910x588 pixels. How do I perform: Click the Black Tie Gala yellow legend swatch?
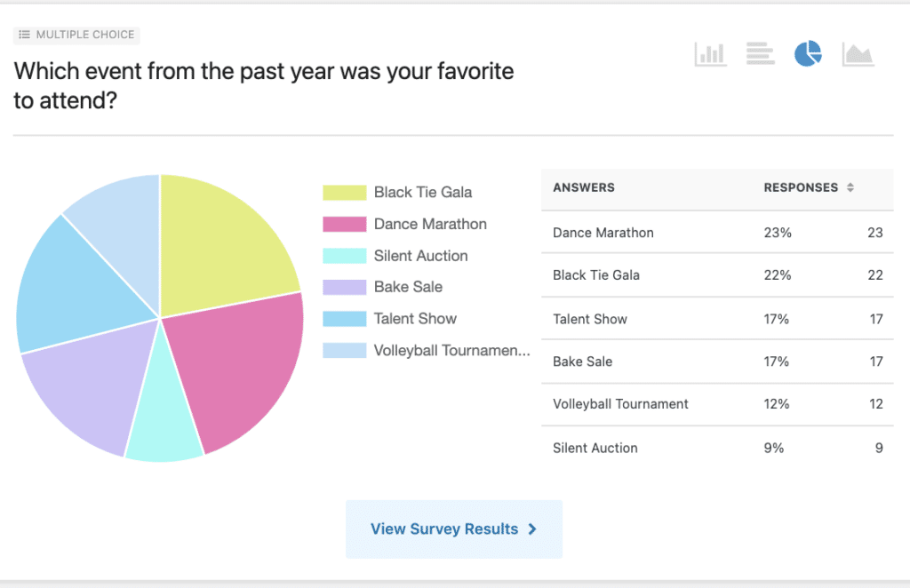tap(344, 193)
